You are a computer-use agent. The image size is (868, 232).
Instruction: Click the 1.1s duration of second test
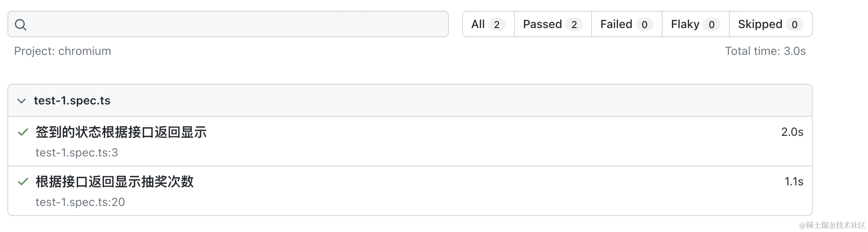pos(794,182)
